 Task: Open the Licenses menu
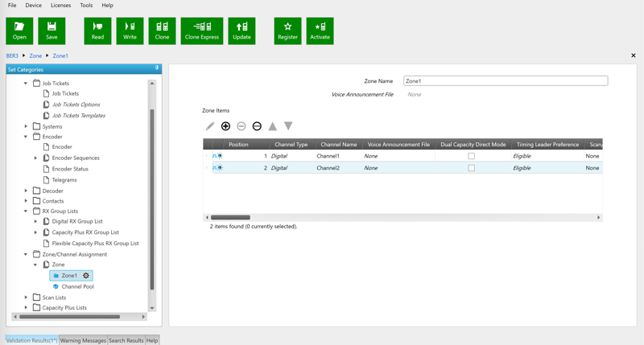point(60,6)
